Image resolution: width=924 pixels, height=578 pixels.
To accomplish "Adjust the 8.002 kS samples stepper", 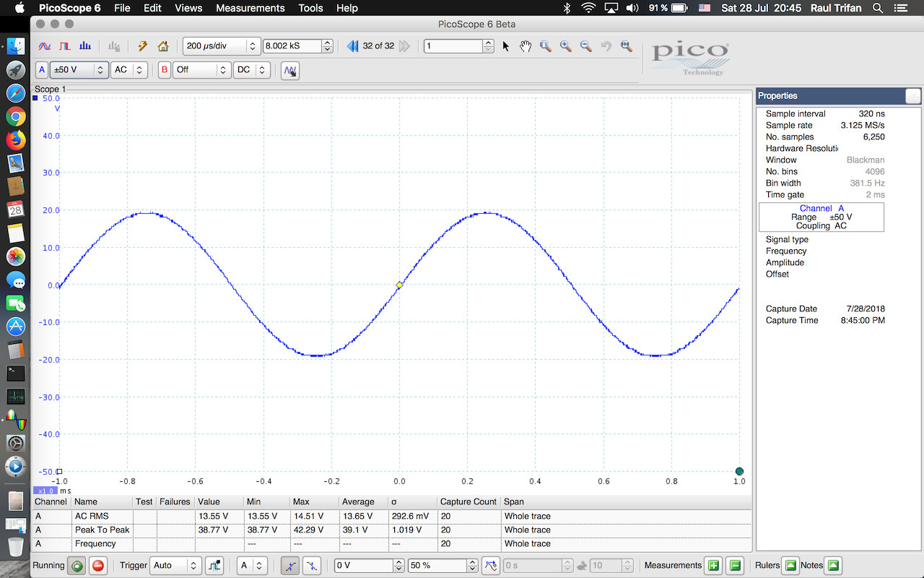I will tap(328, 46).
